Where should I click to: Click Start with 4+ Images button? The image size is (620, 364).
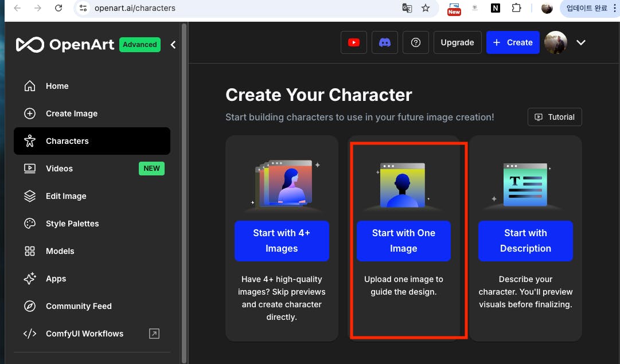(x=282, y=241)
